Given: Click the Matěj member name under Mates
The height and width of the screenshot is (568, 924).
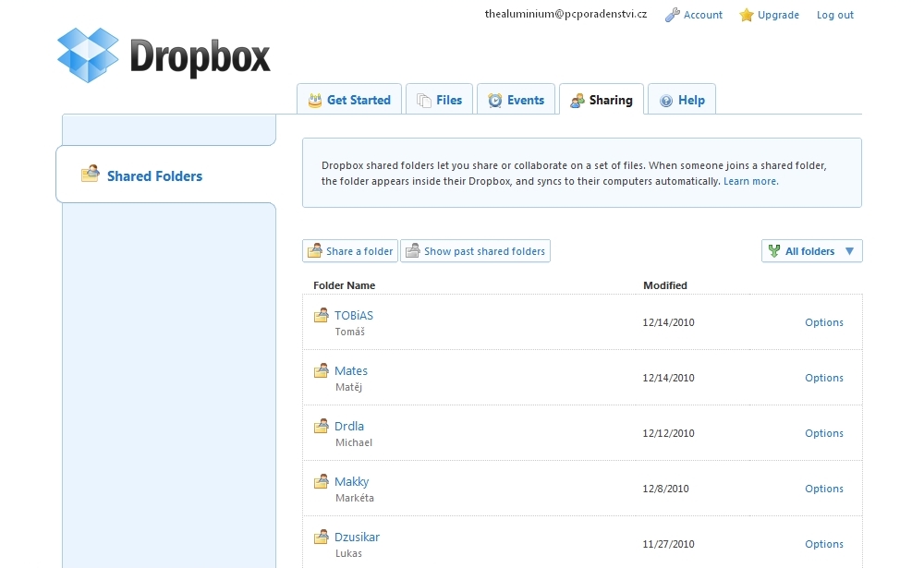Looking at the screenshot, I should pyautogui.click(x=349, y=387).
